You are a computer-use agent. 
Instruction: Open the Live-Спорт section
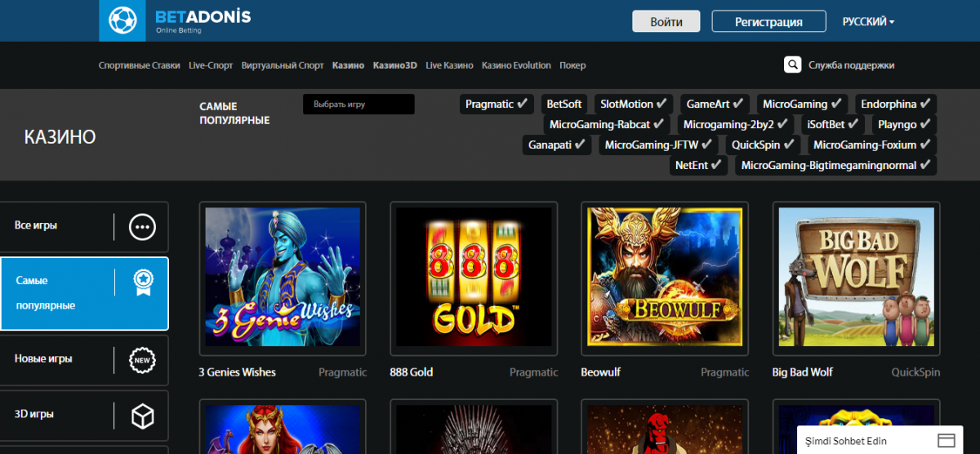[211, 65]
